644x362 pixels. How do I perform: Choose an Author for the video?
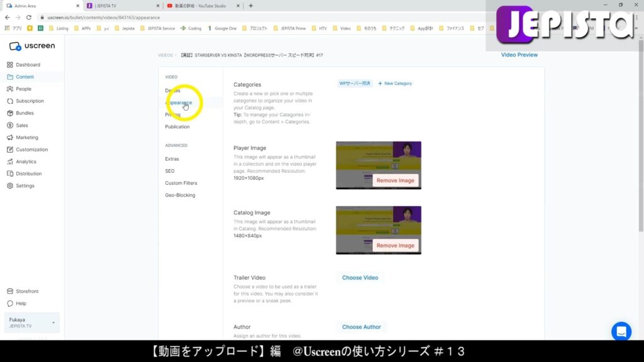[x=362, y=327]
